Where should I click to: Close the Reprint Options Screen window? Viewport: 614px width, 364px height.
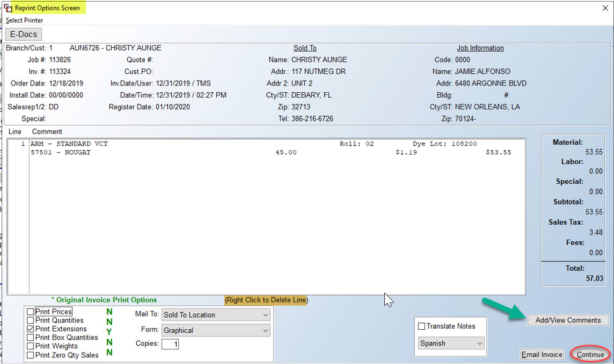pos(605,8)
